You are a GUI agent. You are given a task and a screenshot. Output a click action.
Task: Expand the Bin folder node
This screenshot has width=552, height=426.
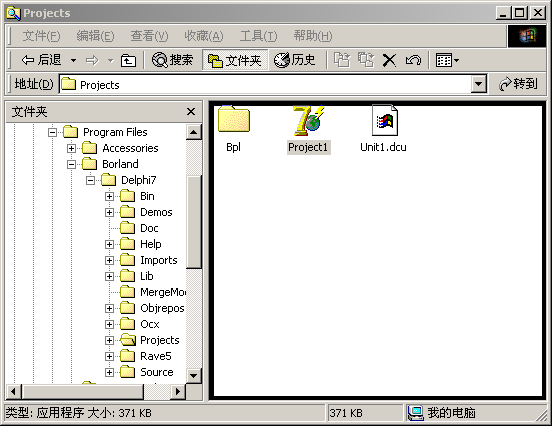tap(109, 196)
